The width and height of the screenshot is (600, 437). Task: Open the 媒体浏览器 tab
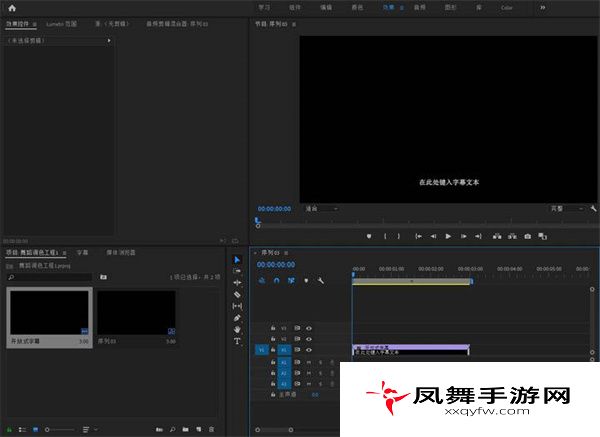pyautogui.click(x=121, y=253)
